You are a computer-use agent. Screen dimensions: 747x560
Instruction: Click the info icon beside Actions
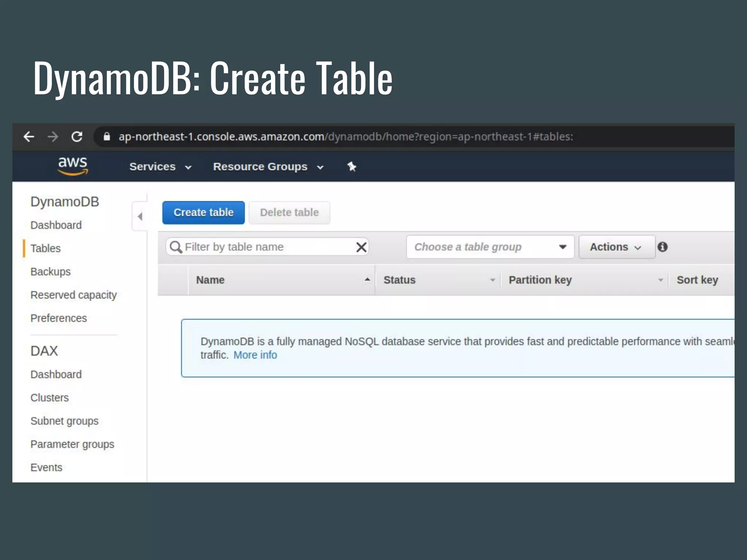[x=662, y=247]
